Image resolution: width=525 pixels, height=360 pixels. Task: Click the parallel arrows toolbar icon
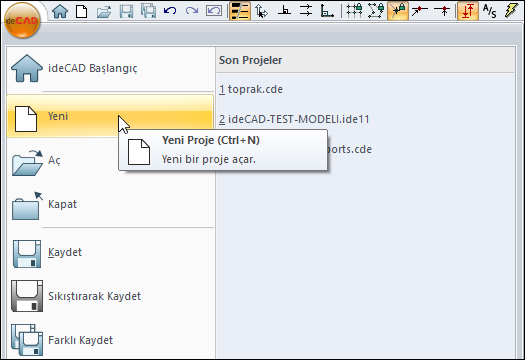pos(306,11)
